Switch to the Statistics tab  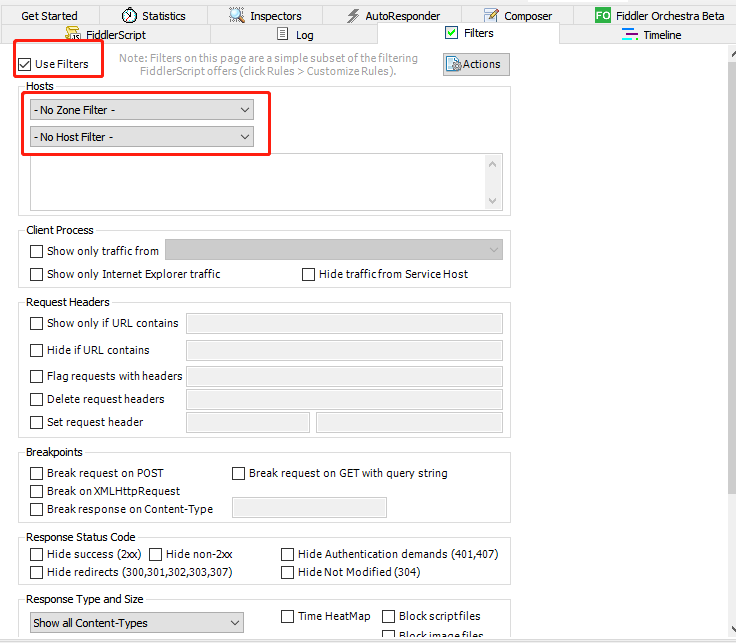tap(153, 15)
